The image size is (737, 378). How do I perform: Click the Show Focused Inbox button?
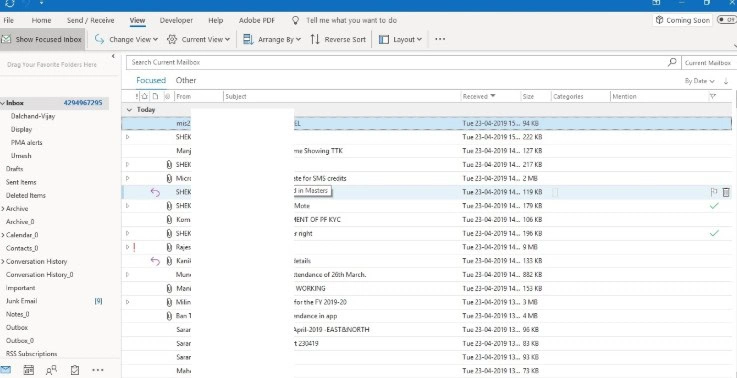coord(42,39)
